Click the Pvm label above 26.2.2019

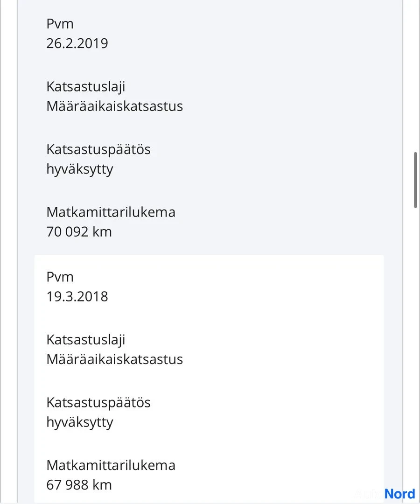click(x=60, y=24)
